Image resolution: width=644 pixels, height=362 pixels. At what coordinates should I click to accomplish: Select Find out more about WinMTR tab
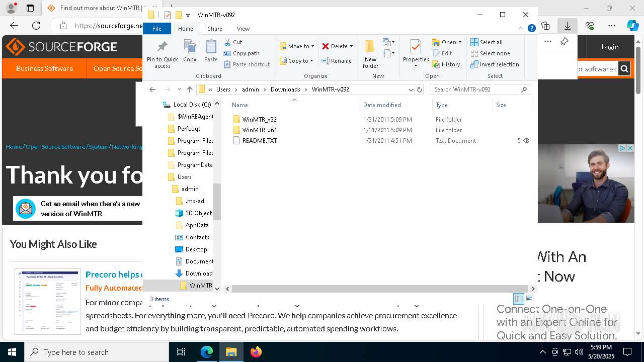(96, 8)
